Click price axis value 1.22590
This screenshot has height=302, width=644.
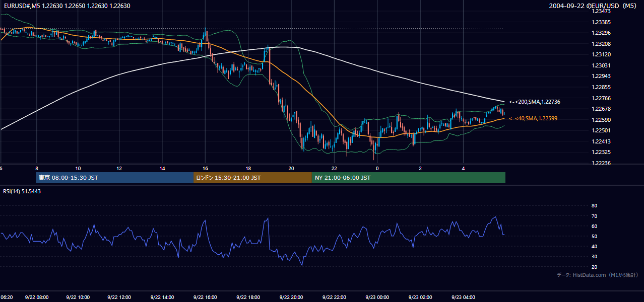(601, 120)
